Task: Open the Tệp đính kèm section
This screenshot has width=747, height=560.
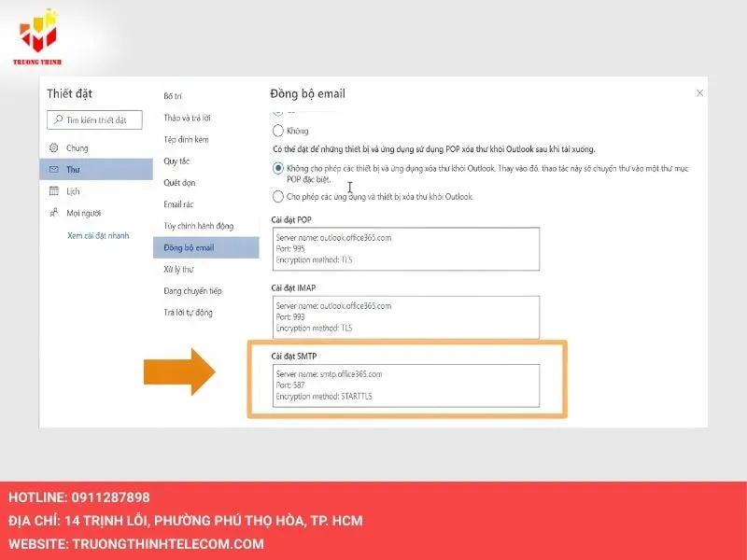Action: (x=184, y=139)
